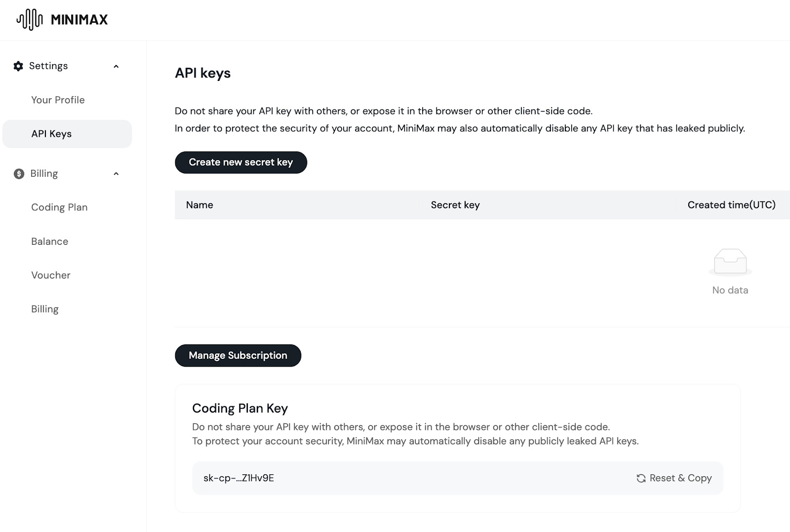The width and height of the screenshot is (790, 532).
Task: Collapse the Settings section
Action: tap(117, 66)
